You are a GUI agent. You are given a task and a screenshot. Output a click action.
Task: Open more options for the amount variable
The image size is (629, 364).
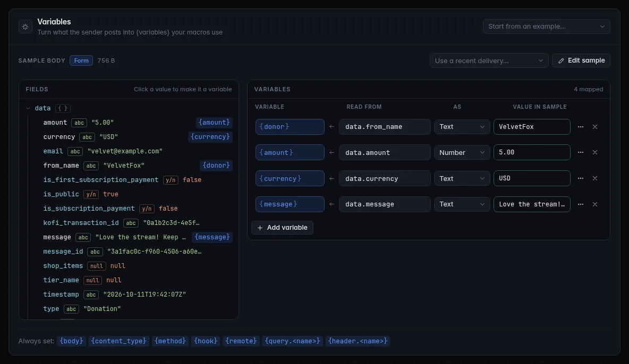click(x=581, y=152)
